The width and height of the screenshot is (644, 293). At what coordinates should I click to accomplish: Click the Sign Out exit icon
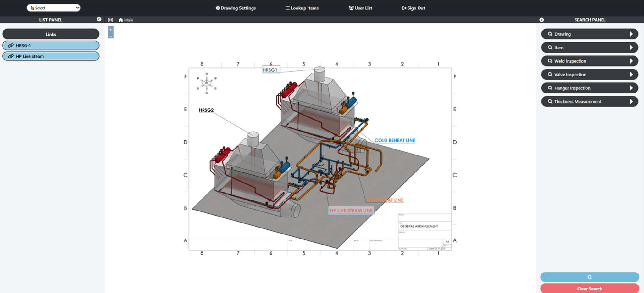click(404, 8)
